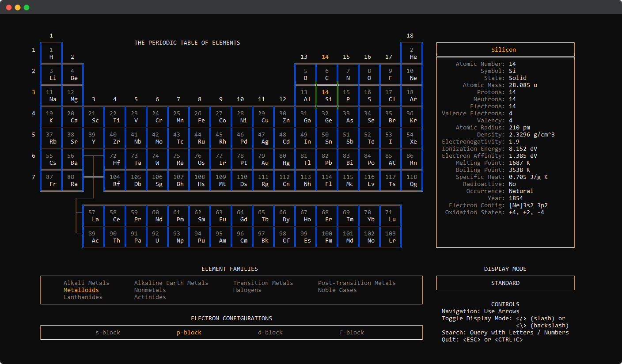This screenshot has height=364, width=622.
Task: Select the Helium (He) element cell
Action: coord(412,53)
